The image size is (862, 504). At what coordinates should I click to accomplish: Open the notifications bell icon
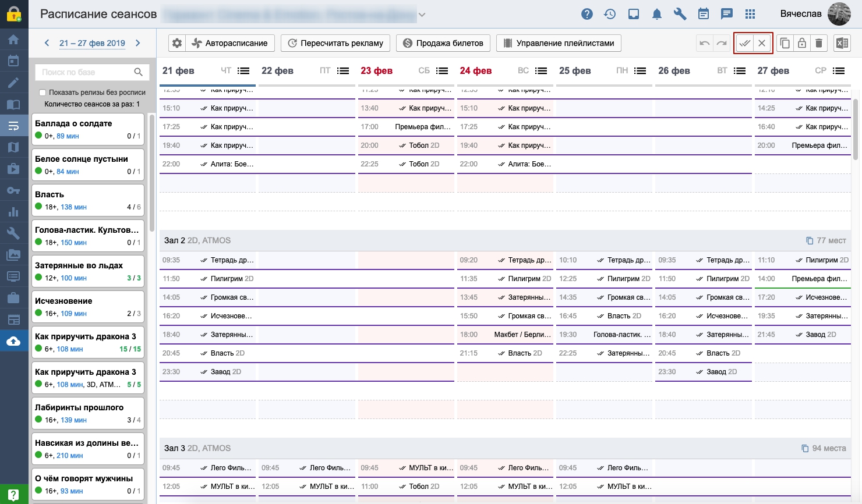[657, 14]
